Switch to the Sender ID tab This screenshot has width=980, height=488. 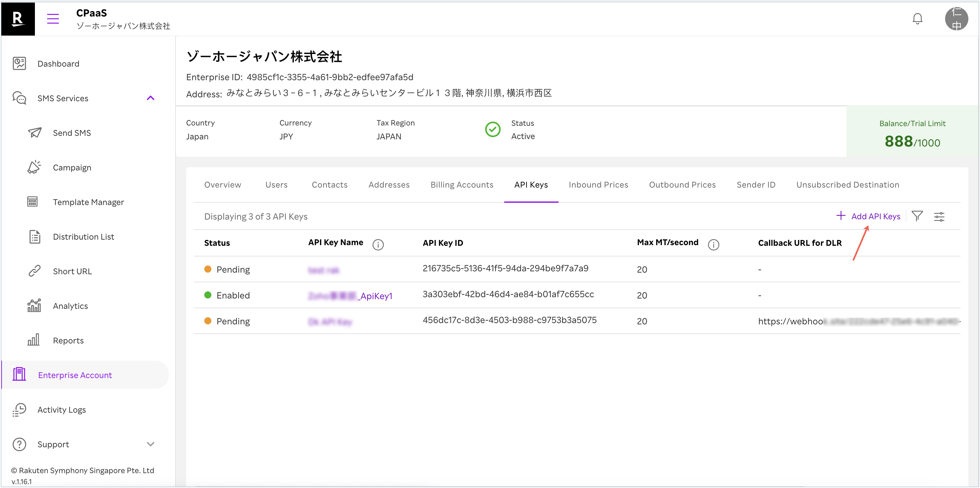click(x=756, y=185)
